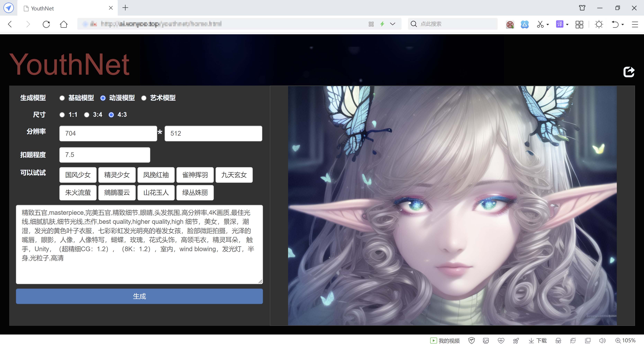Open the browser hamburger menu

click(635, 24)
